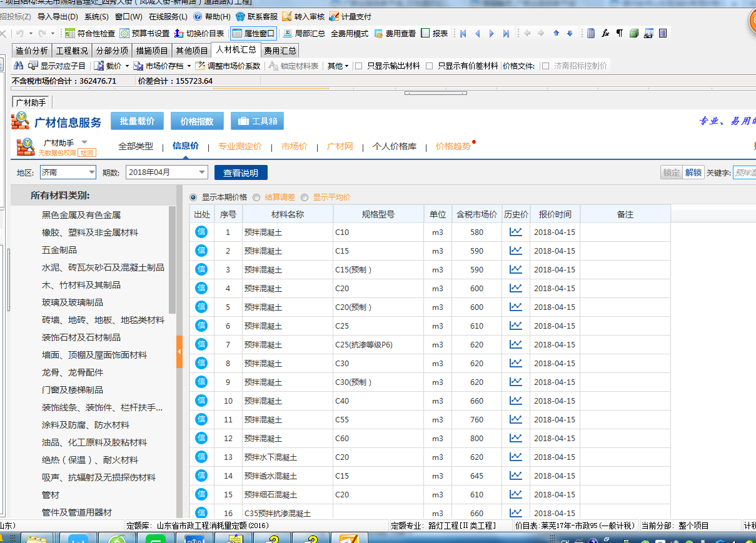
Task: Click in the 关键字 search field
Action: click(x=744, y=172)
